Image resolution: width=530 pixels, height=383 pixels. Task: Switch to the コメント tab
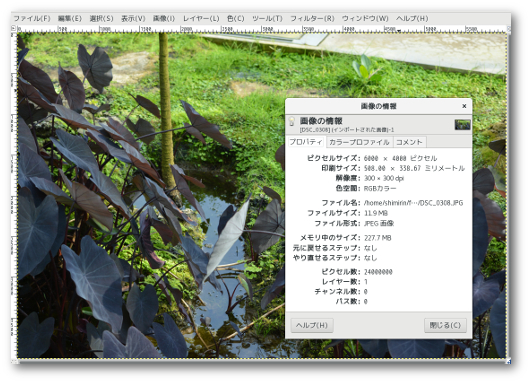[409, 142]
